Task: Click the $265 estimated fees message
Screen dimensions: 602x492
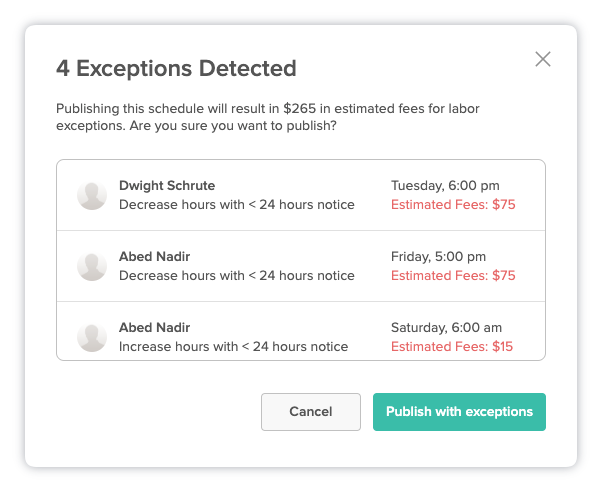Action: (268, 117)
